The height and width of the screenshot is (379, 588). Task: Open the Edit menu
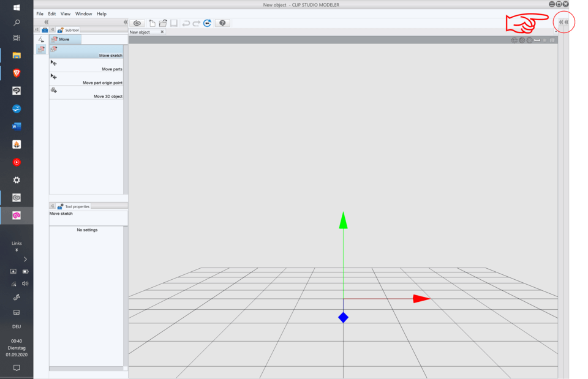51,14
